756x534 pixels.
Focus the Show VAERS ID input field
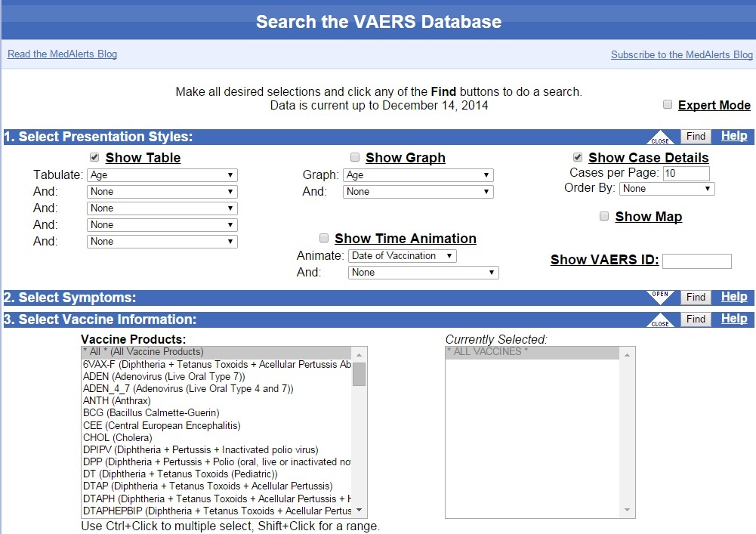696,261
